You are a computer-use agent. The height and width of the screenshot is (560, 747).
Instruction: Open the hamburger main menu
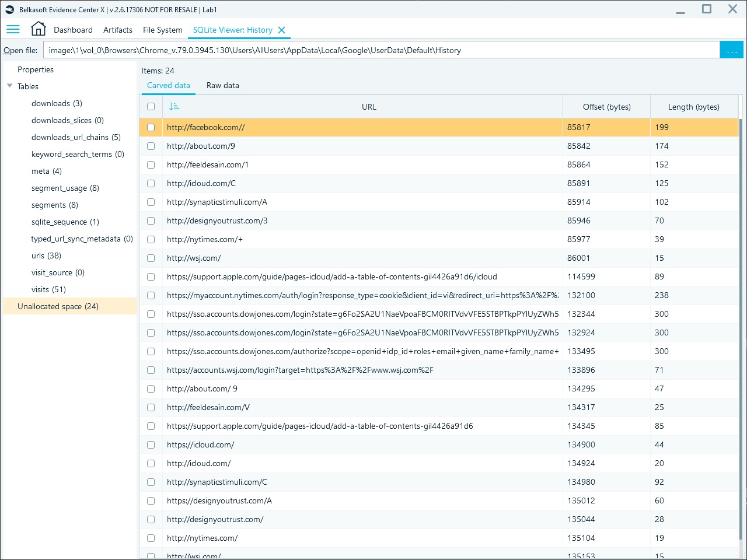coord(13,29)
